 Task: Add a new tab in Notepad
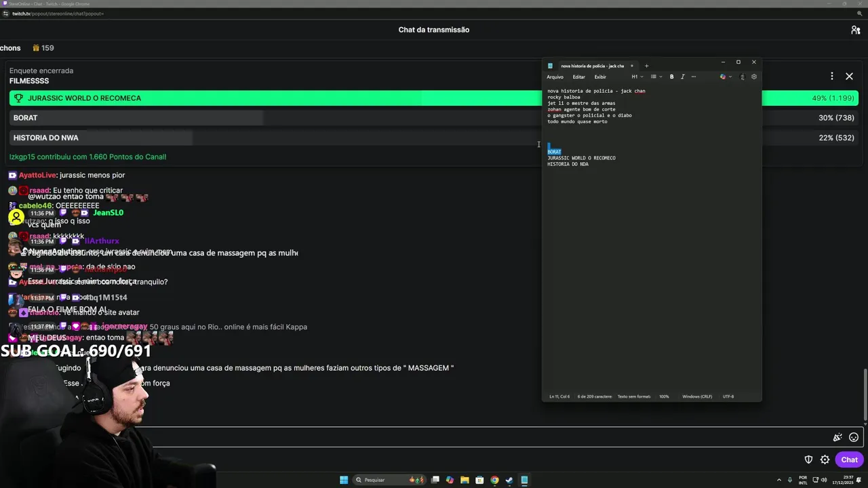click(646, 66)
